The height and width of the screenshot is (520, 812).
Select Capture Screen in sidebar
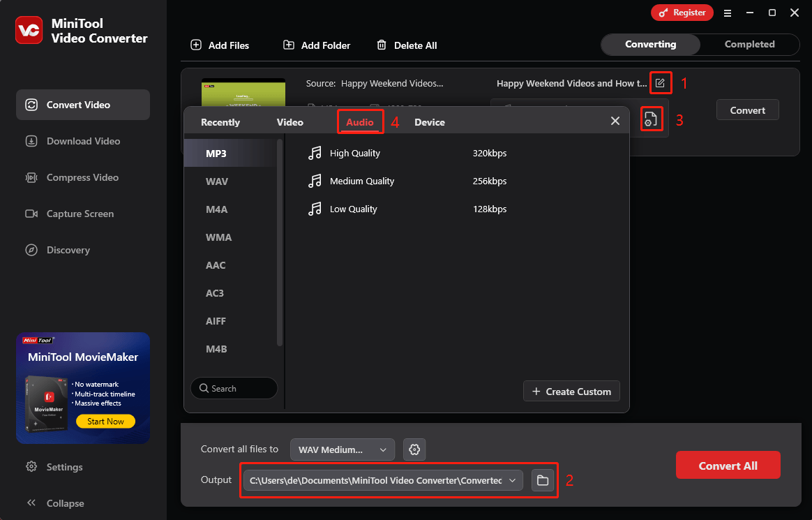[83, 214]
